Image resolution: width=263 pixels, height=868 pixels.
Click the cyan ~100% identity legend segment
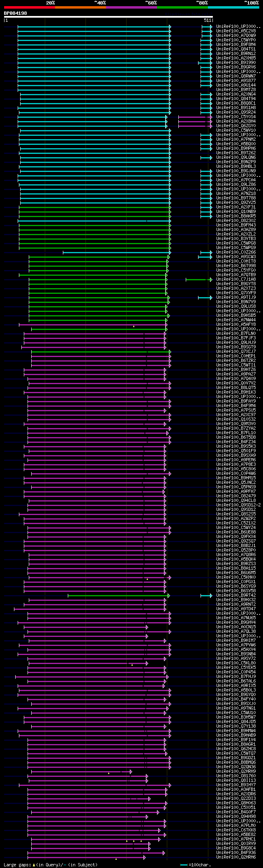click(233, 7)
